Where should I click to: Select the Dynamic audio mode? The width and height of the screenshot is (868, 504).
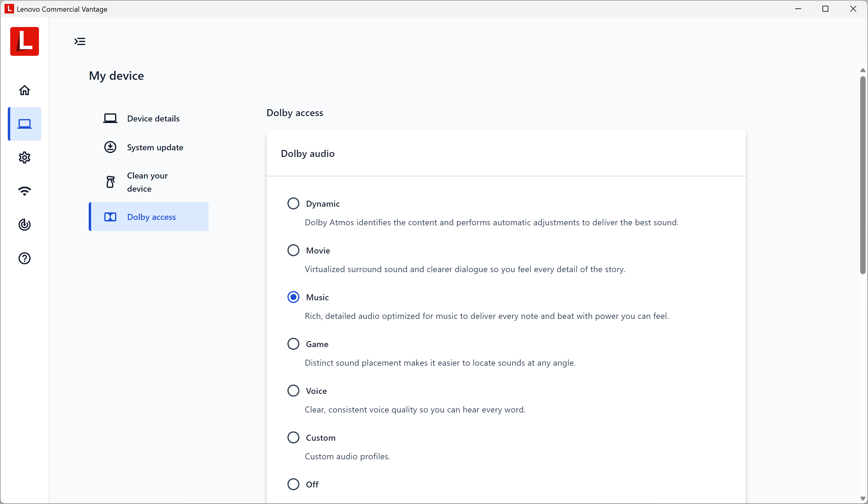(x=293, y=203)
